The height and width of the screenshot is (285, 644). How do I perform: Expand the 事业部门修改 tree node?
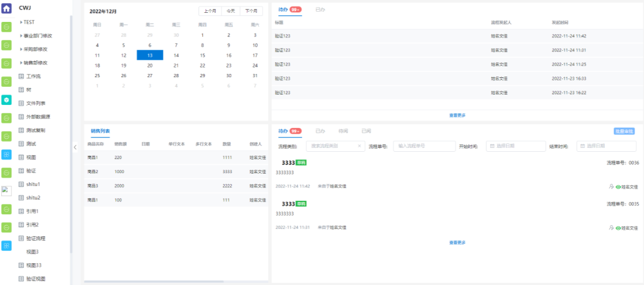pyautogui.click(x=21, y=35)
